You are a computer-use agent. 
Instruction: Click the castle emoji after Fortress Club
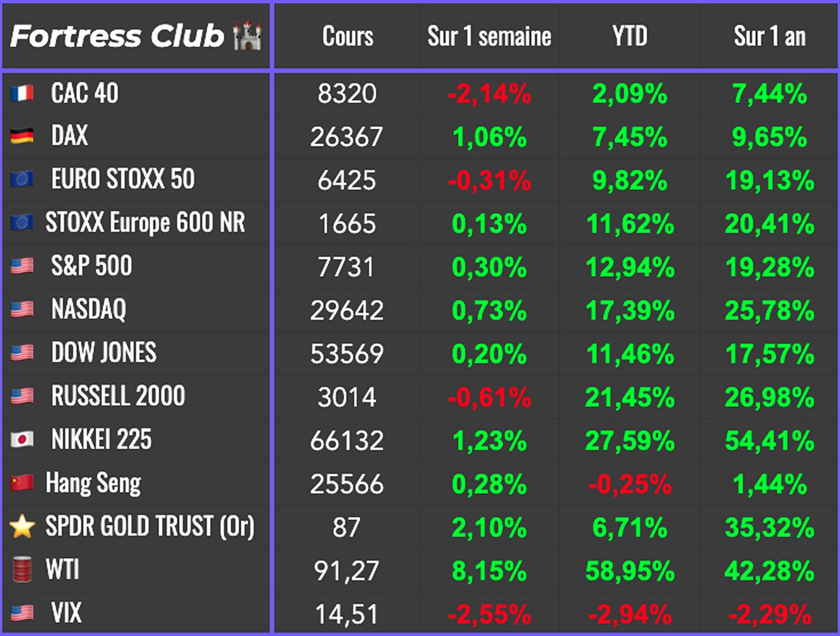247,36
